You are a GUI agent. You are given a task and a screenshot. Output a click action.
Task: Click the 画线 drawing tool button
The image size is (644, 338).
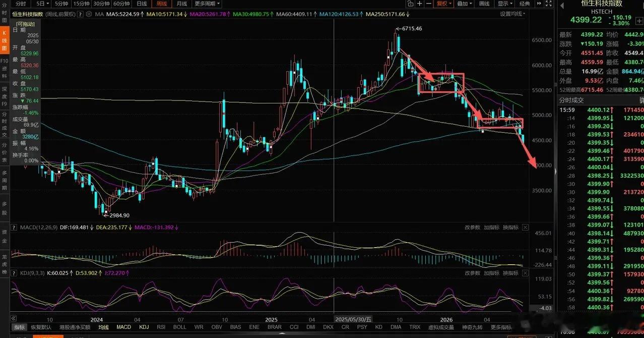pyautogui.click(x=484, y=4)
